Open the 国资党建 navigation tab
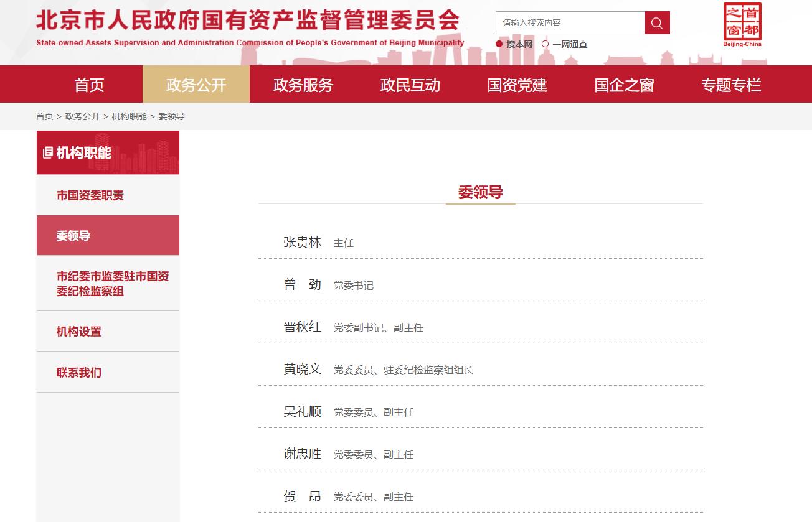 click(517, 85)
